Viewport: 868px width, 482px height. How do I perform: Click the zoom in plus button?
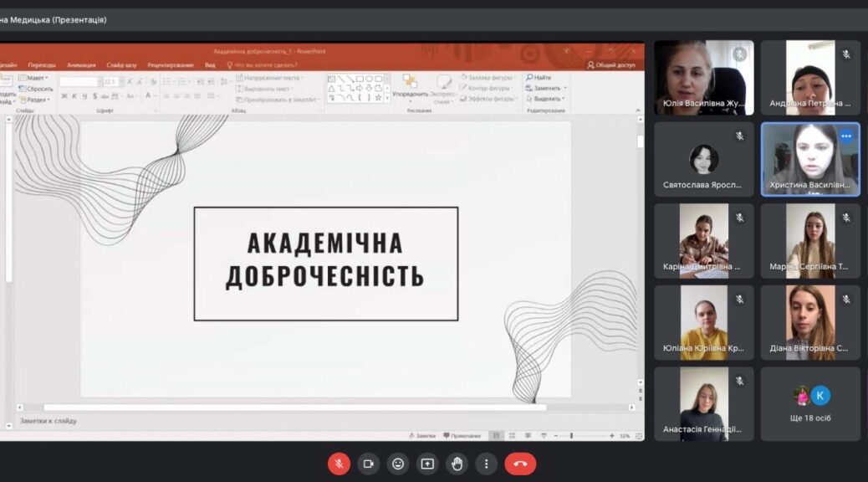pos(611,436)
